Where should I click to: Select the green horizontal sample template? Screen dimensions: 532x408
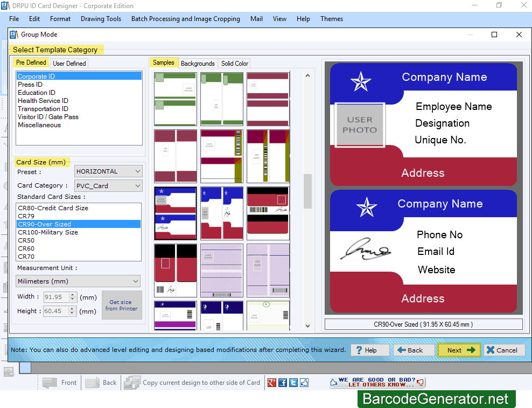176,99
